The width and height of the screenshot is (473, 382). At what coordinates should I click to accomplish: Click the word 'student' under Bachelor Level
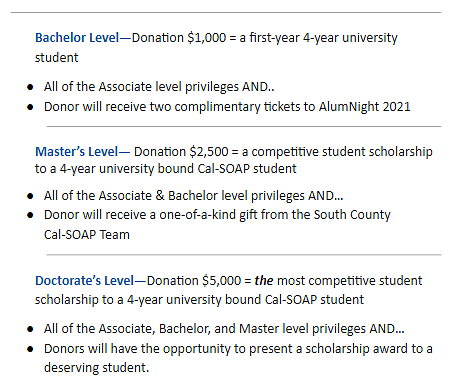coord(57,58)
